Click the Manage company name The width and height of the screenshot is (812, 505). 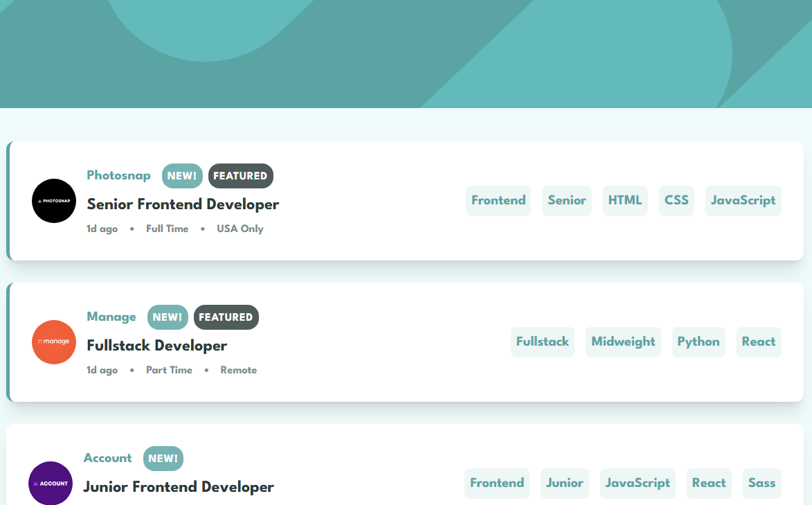pyautogui.click(x=111, y=317)
